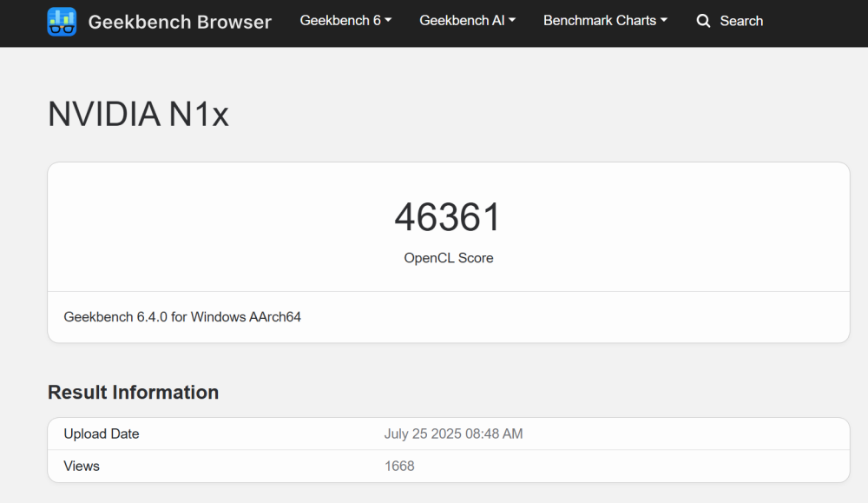Click the July 25 2025 upload date value

click(x=453, y=434)
